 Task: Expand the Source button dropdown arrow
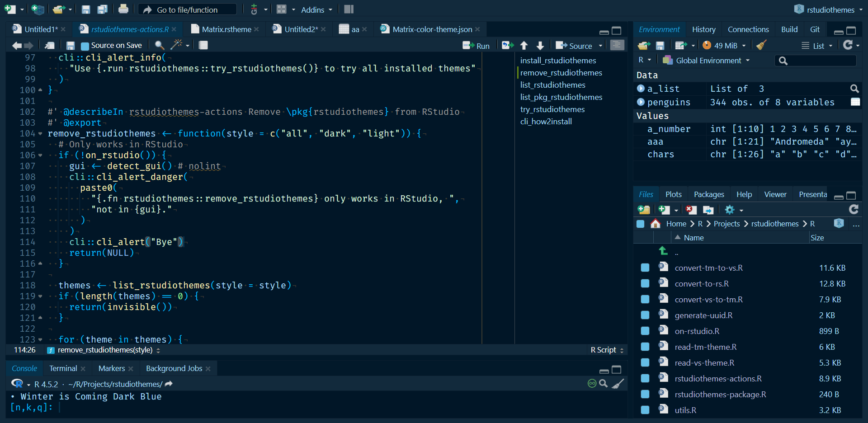pyautogui.click(x=600, y=45)
